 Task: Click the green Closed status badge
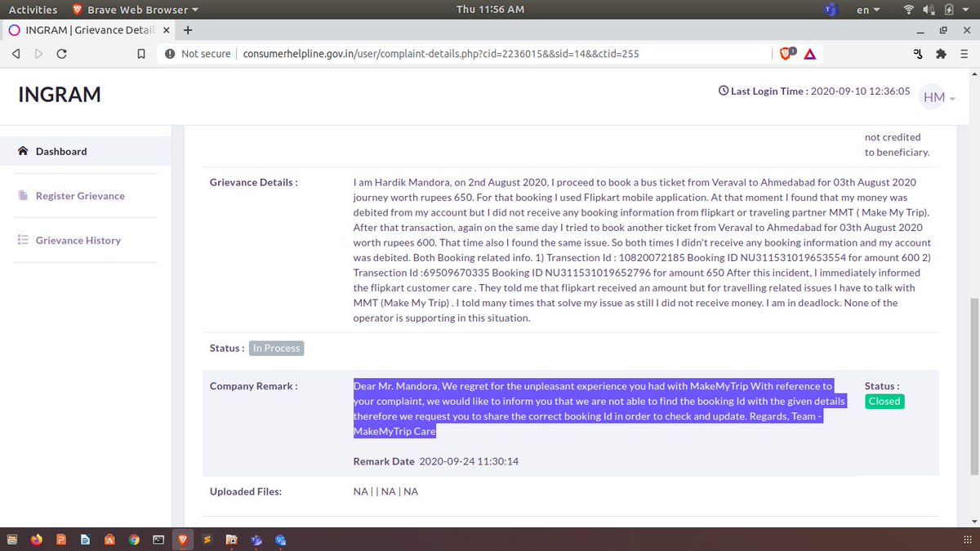click(x=884, y=401)
